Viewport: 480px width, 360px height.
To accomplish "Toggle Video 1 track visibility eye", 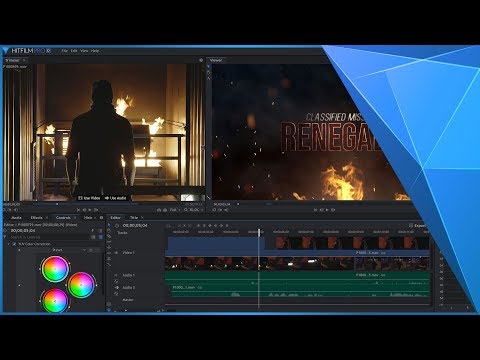I will [116, 253].
